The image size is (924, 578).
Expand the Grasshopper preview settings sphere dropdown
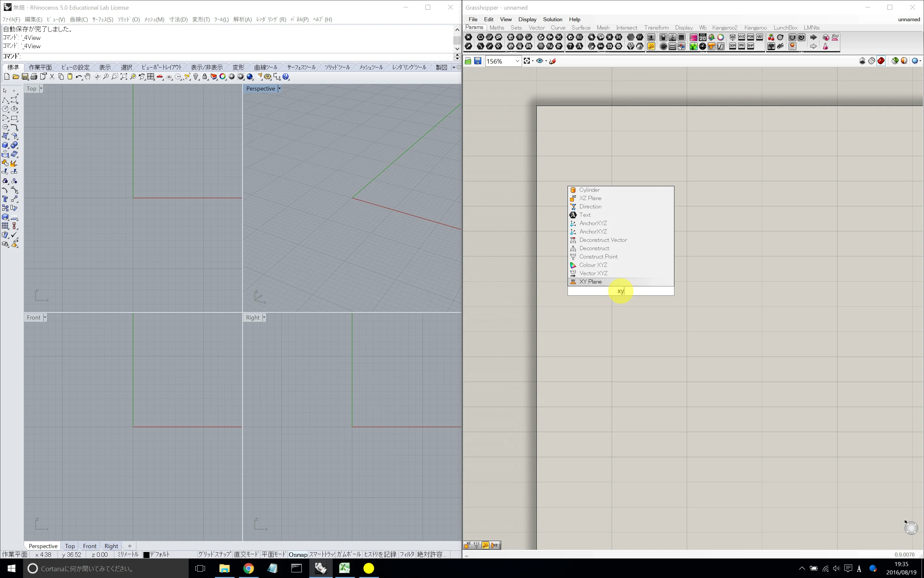coord(920,61)
